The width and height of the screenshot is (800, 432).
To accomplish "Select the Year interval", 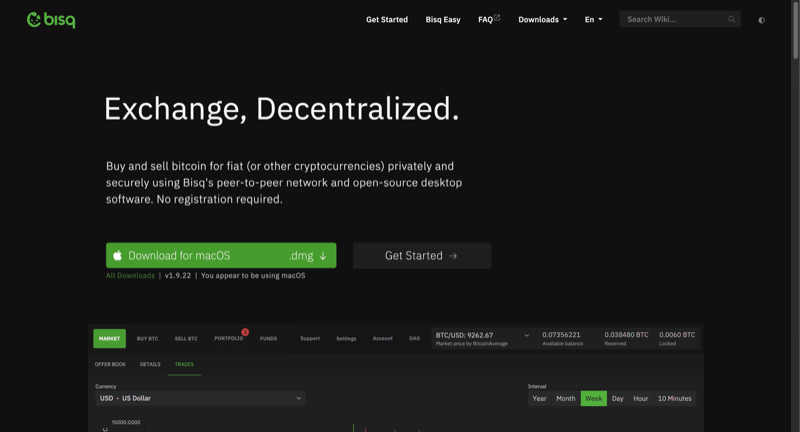I will 539,398.
